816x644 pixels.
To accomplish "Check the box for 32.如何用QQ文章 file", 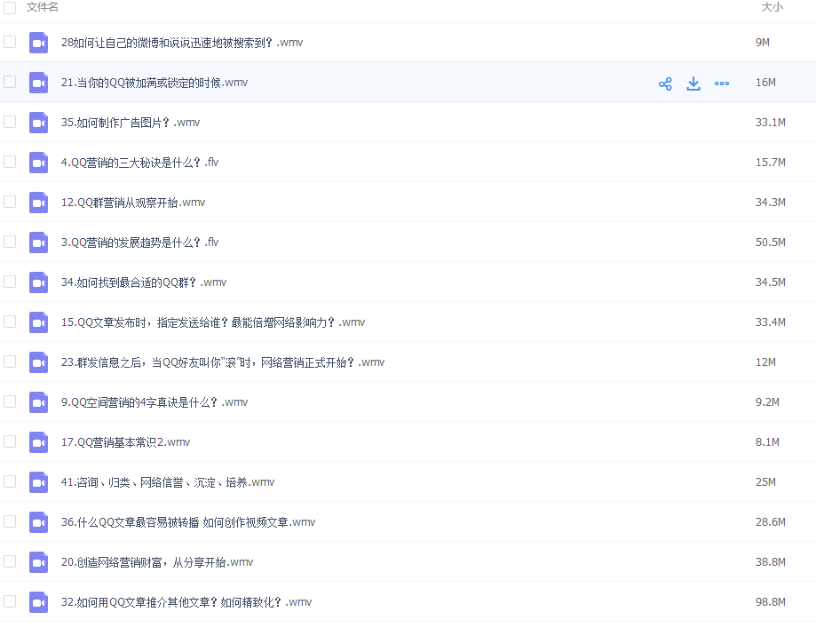I will [10, 601].
